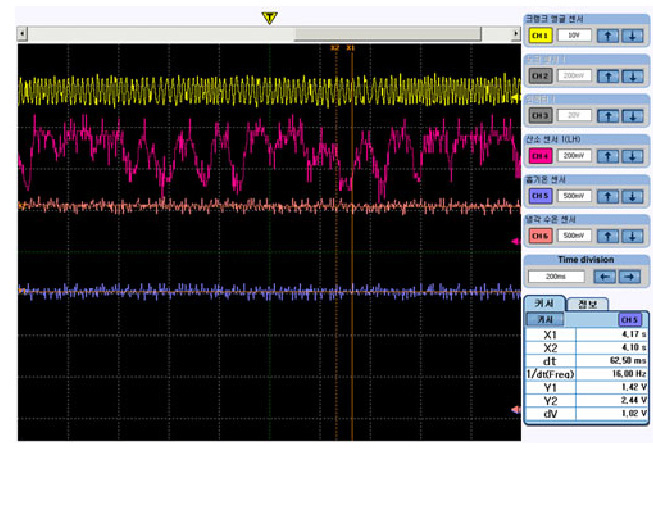Image resolution: width=653 pixels, height=512 pixels.
Task: Increase CH4 oxygen sensor scale up arrow
Action: (x=608, y=156)
